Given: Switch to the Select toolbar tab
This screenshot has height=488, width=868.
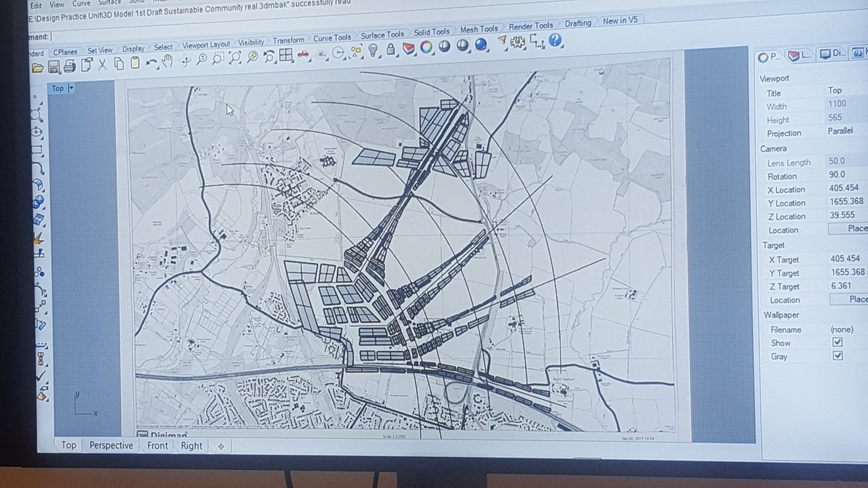Looking at the screenshot, I should pyautogui.click(x=163, y=48).
